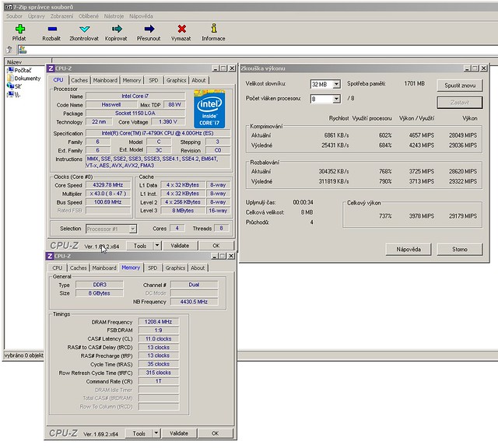Open SPD tab in lower CPU-Z window
498x448 pixels.
pyautogui.click(x=153, y=268)
